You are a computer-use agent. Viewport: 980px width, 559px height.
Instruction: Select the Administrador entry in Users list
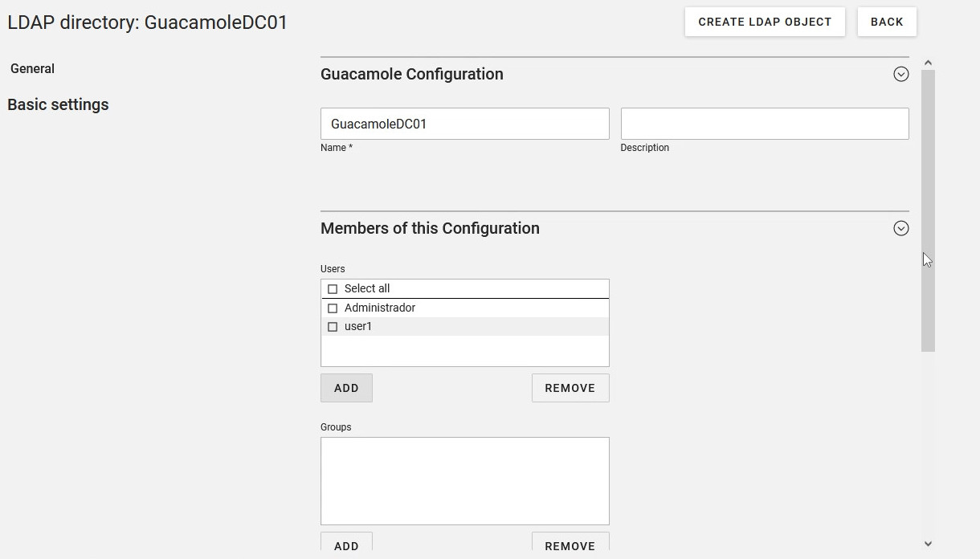[380, 308]
